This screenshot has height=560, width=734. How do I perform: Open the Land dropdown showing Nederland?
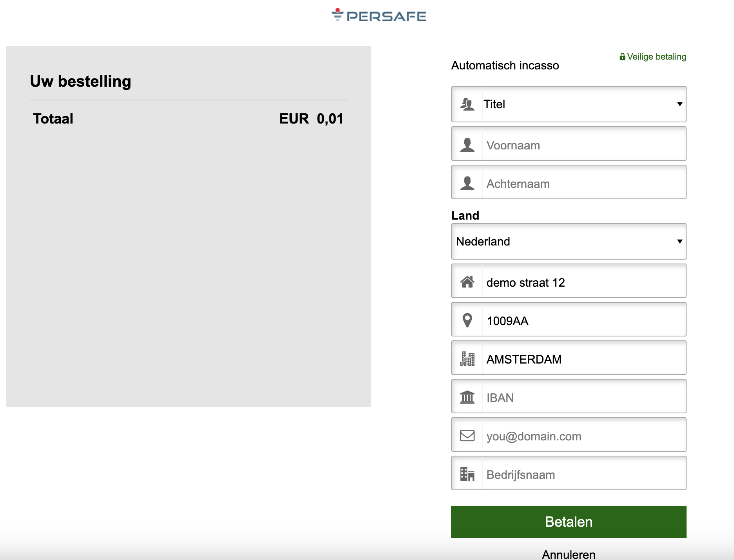pos(569,241)
